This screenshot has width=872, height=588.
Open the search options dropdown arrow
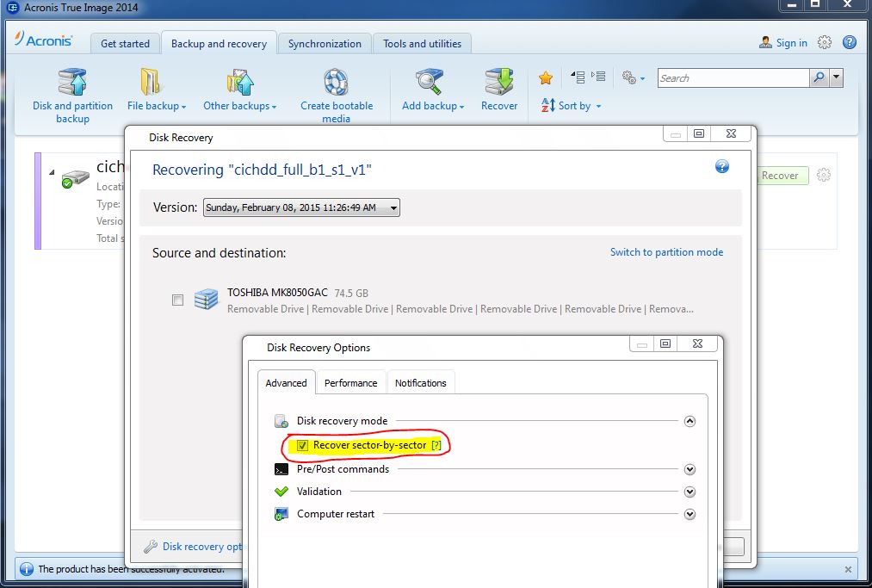coord(836,77)
